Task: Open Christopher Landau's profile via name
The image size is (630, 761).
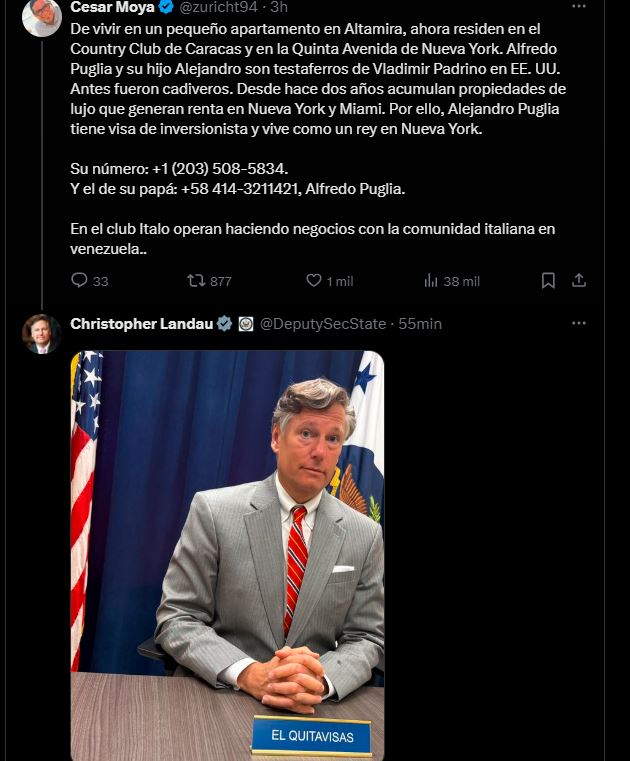Action: pyautogui.click(x=141, y=323)
